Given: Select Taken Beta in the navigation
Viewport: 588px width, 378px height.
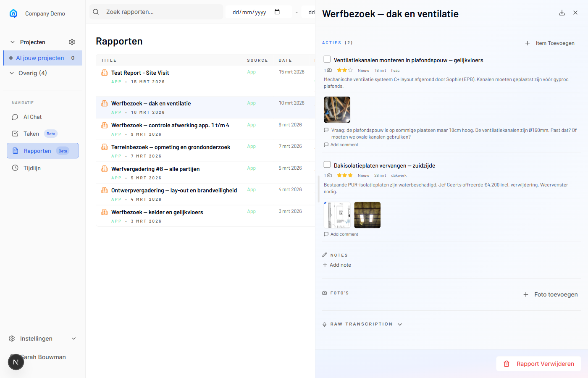Looking at the screenshot, I should click(x=31, y=133).
